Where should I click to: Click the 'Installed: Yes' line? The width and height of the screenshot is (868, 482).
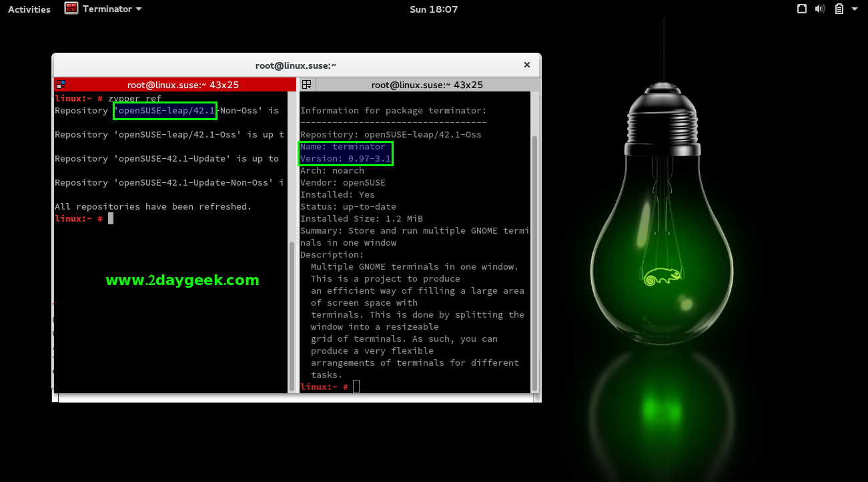[338, 194]
